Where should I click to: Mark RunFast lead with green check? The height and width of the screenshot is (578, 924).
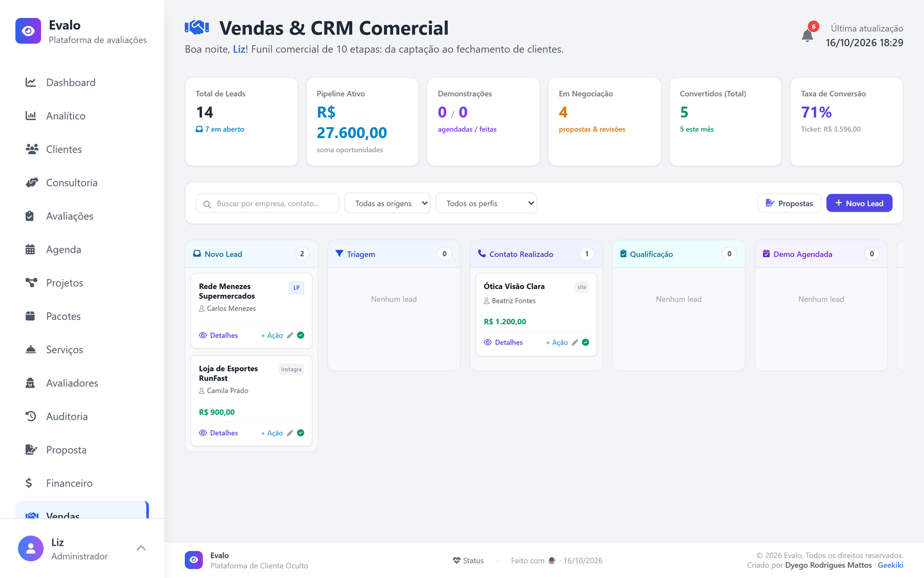coord(301,433)
